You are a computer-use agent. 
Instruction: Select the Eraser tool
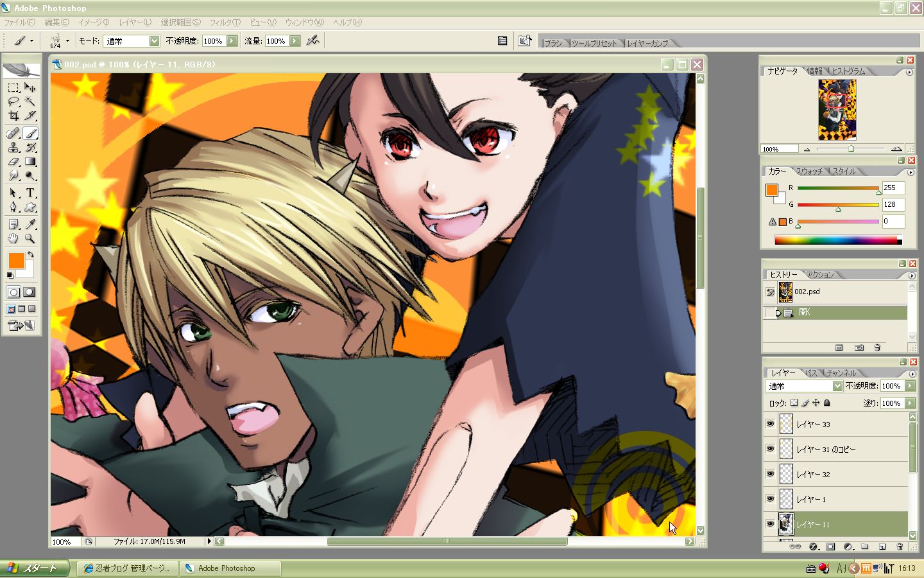[x=13, y=162]
